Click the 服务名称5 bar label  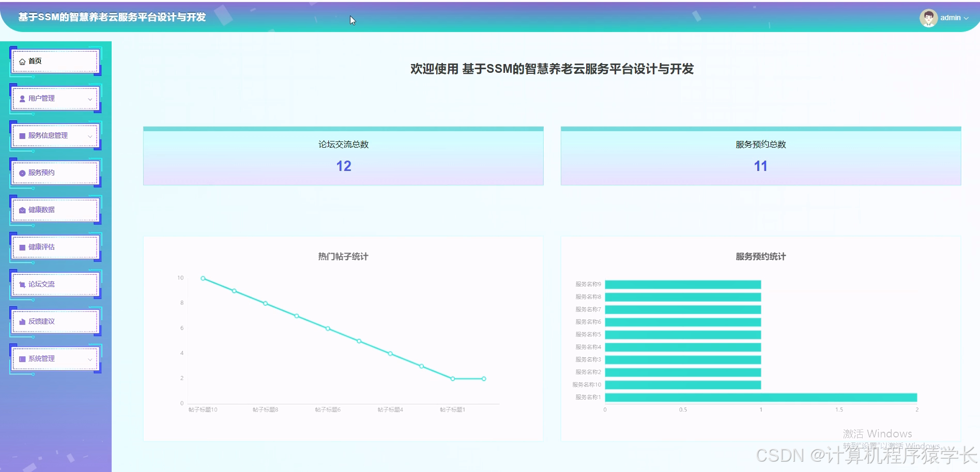[588, 335]
